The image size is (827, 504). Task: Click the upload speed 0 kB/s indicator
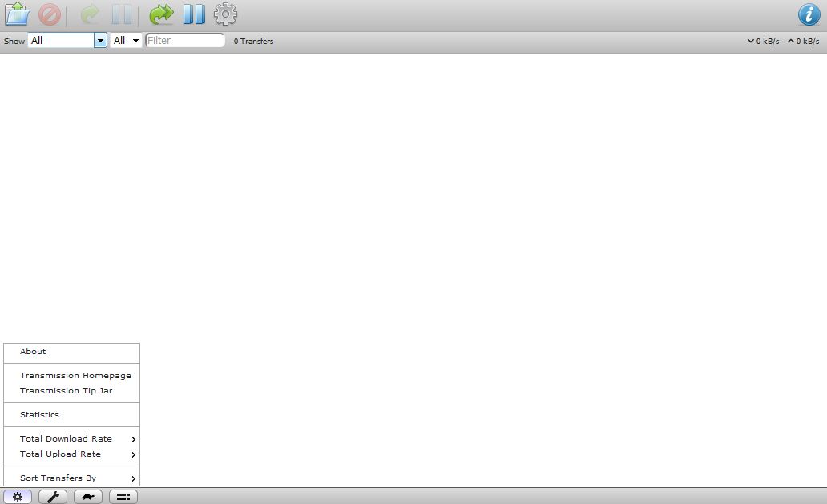click(x=803, y=41)
